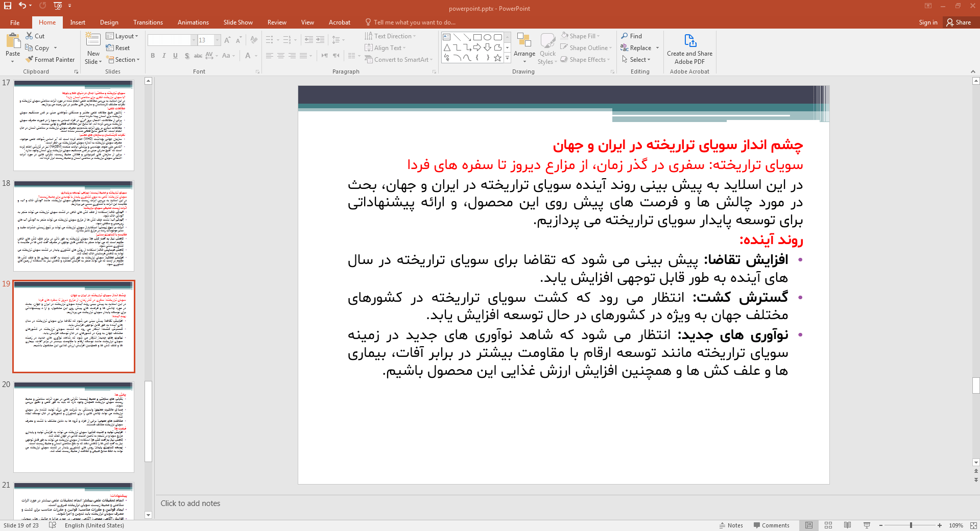Screen dimensions: 980x531
Task: Switch to the Animations tab
Action: point(193,22)
